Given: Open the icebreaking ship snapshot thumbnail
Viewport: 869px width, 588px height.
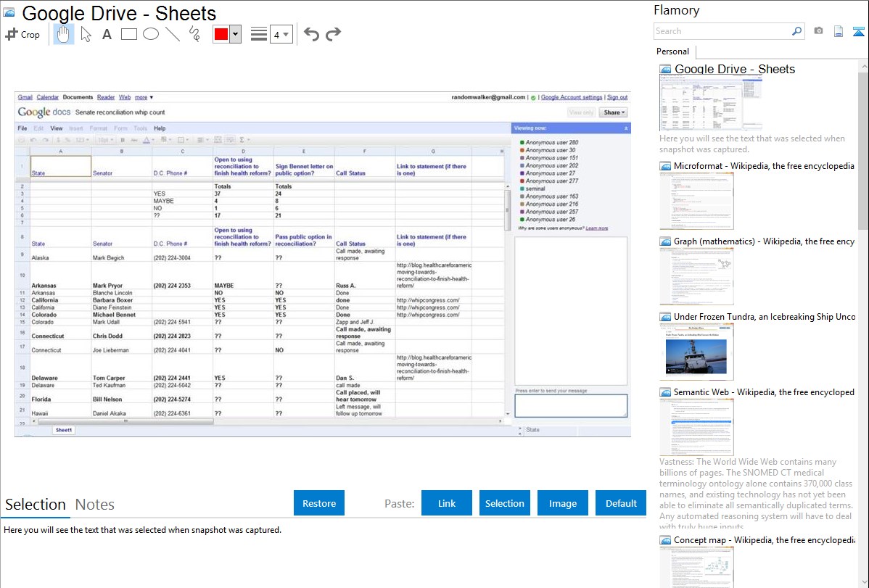Looking at the screenshot, I should pos(696,352).
